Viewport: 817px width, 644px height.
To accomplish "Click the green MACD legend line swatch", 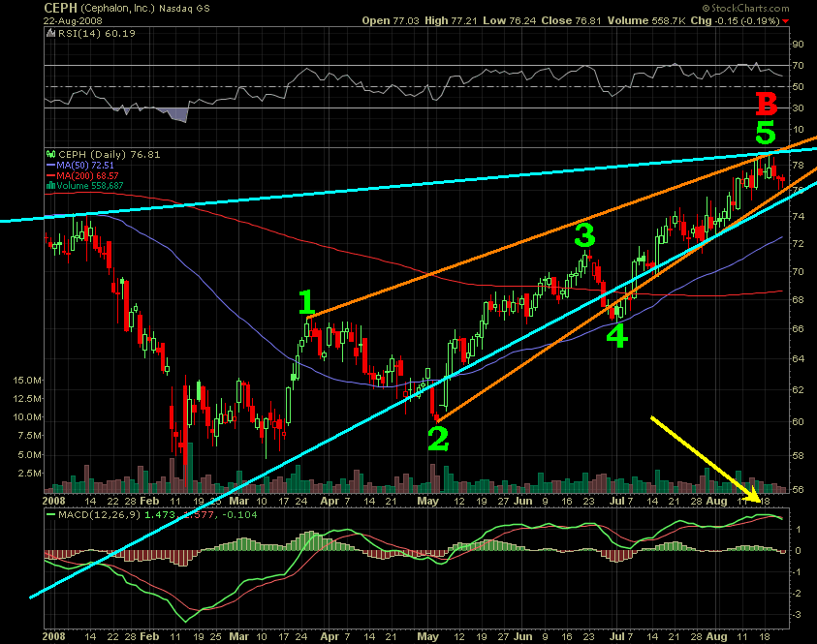I will click(51, 515).
